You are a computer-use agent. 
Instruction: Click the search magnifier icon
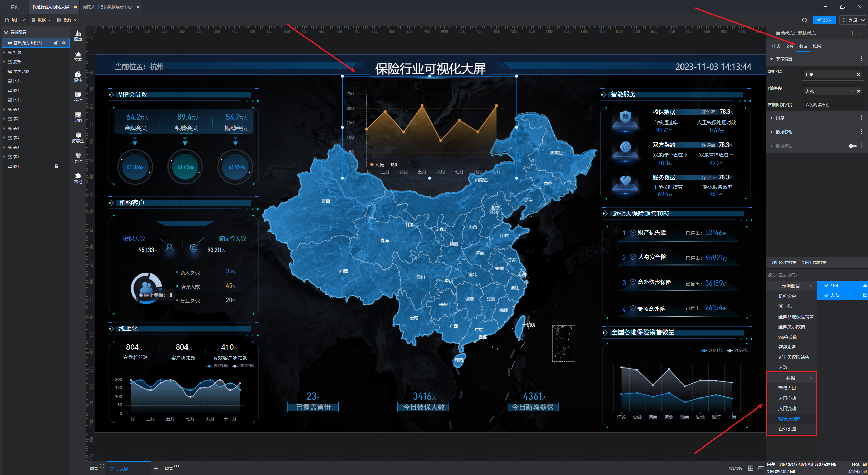[x=804, y=20]
